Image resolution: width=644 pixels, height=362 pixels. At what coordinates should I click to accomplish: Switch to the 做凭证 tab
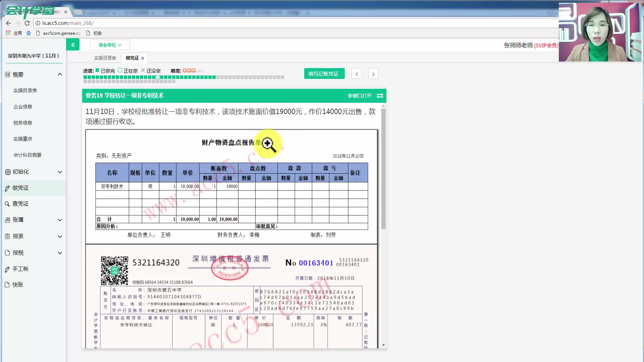coord(131,58)
